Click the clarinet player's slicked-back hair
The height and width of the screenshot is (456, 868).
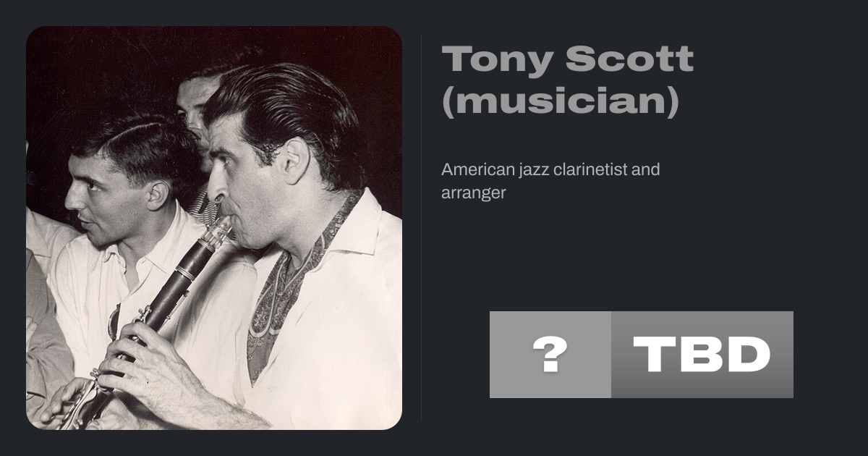(x=289, y=101)
